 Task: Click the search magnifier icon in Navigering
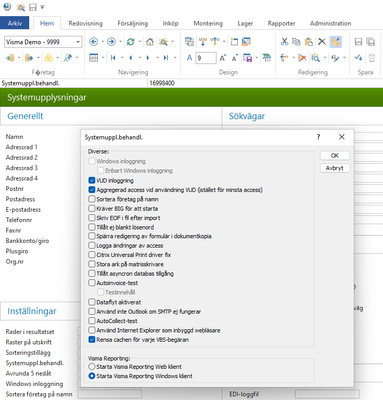[163, 42]
